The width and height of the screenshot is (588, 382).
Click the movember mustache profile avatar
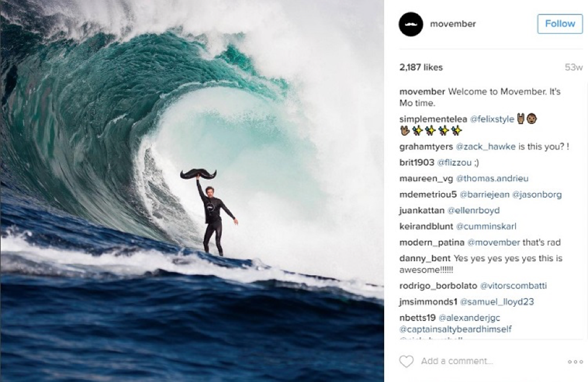tap(411, 24)
